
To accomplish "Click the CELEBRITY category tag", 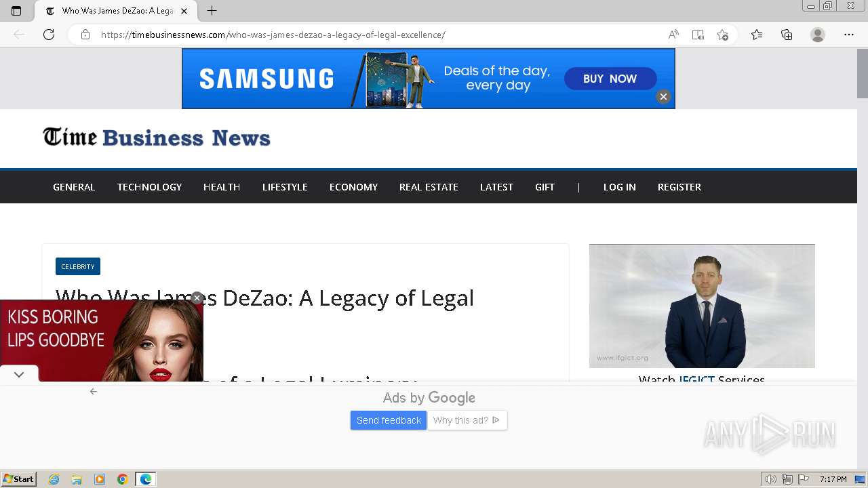I will click(x=78, y=266).
